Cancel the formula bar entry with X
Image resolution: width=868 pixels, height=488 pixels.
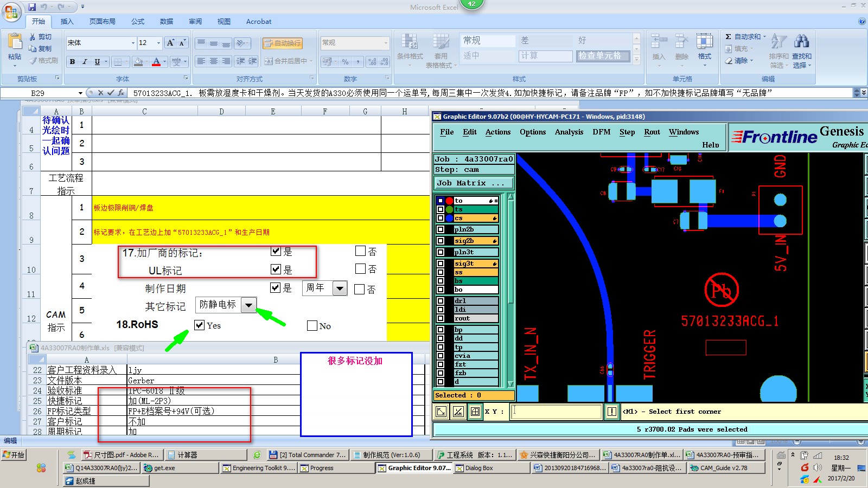[x=100, y=93]
